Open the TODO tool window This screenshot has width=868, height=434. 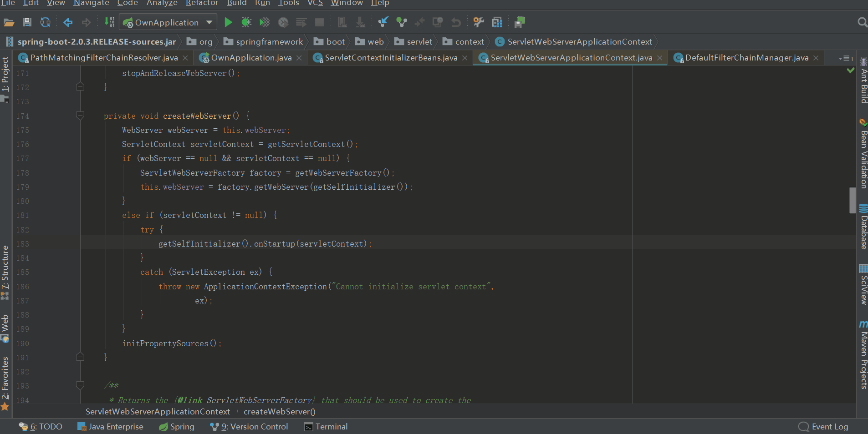[x=40, y=427]
